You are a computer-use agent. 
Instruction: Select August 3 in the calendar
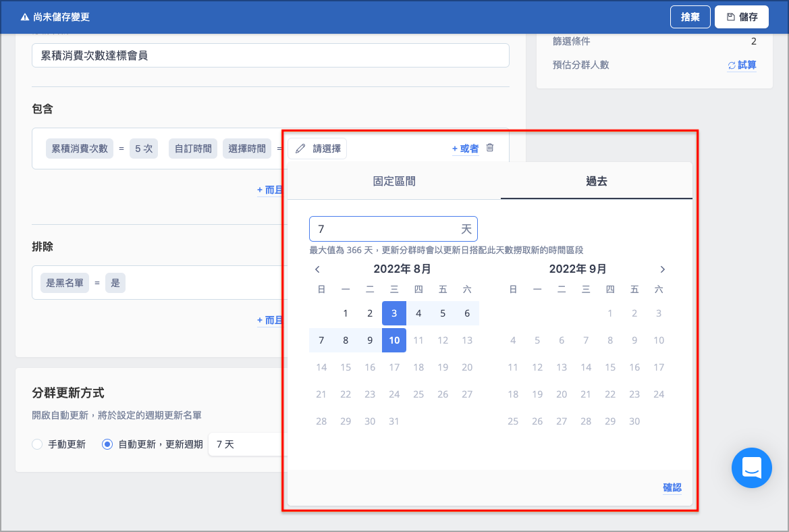394,313
